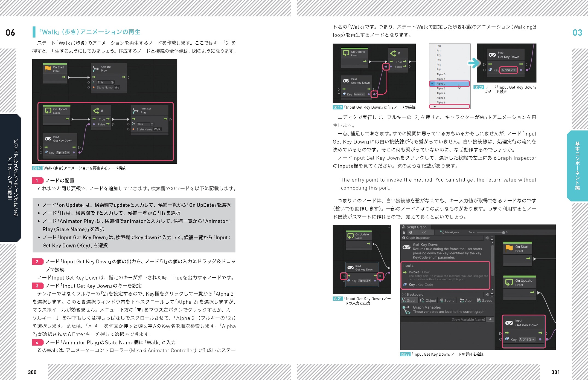Open the Scene variables tab
The height and width of the screenshot is (380, 588).
[x=447, y=301]
